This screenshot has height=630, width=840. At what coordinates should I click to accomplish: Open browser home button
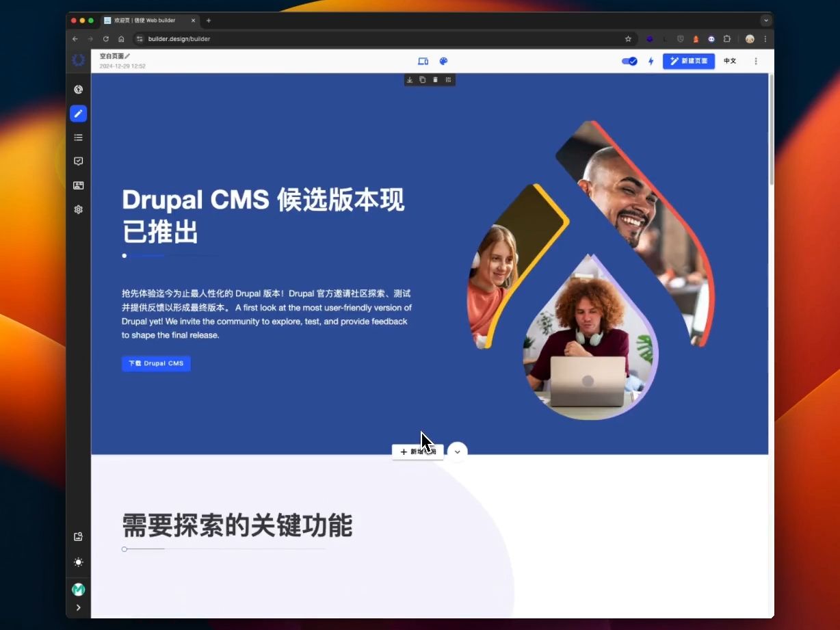[x=121, y=39]
